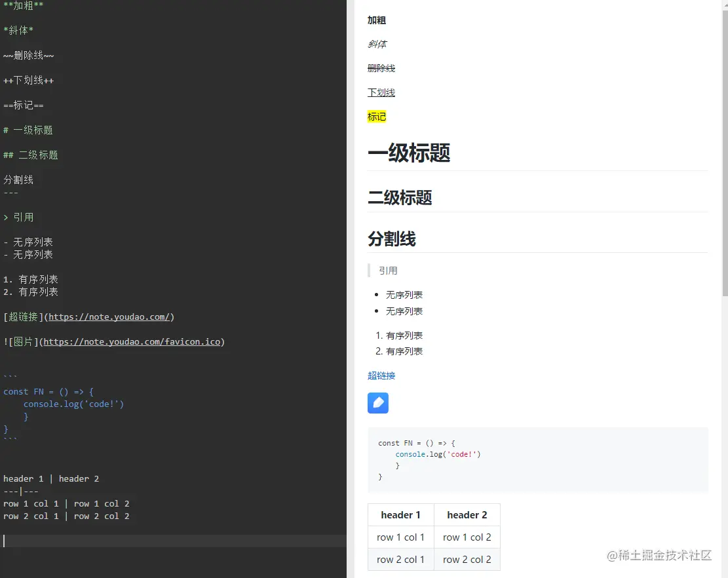The height and width of the screenshot is (578, 728).
Task: Click the '> 引用' line in the editor
Action: pyautogui.click(x=18, y=218)
